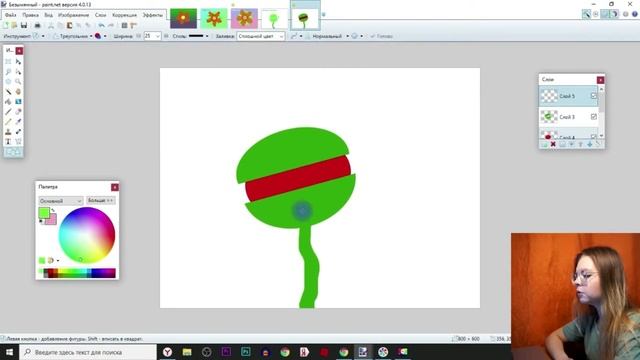Screen dimensions: 640x360
Task: Add a new layer in Layers panel
Action: coord(544,144)
